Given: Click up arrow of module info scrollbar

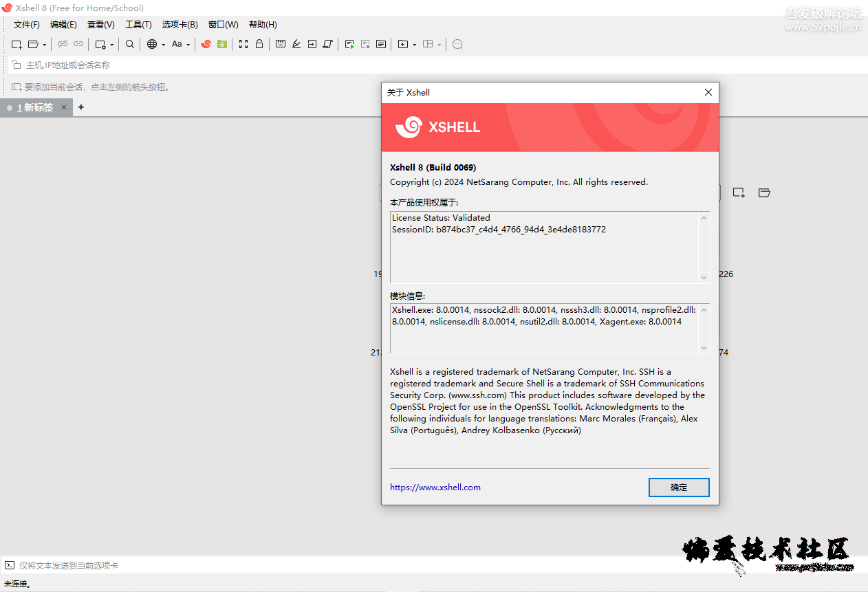Looking at the screenshot, I should (x=704, y=310).
